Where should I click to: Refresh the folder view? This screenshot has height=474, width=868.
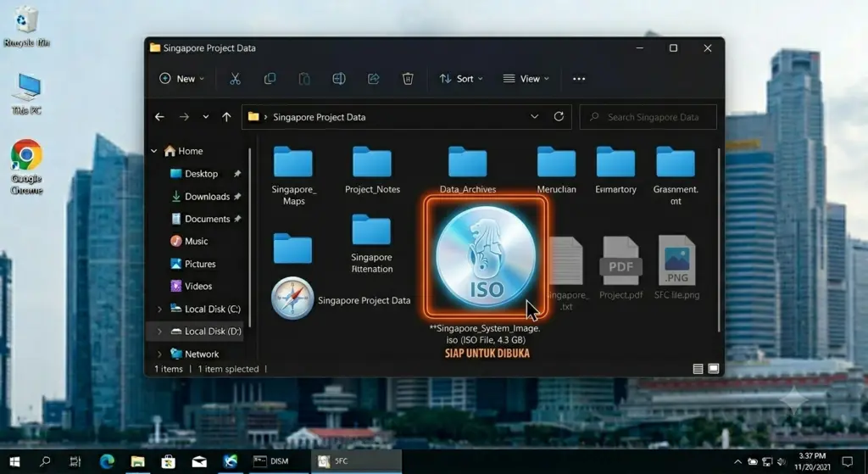click(559, 116)
